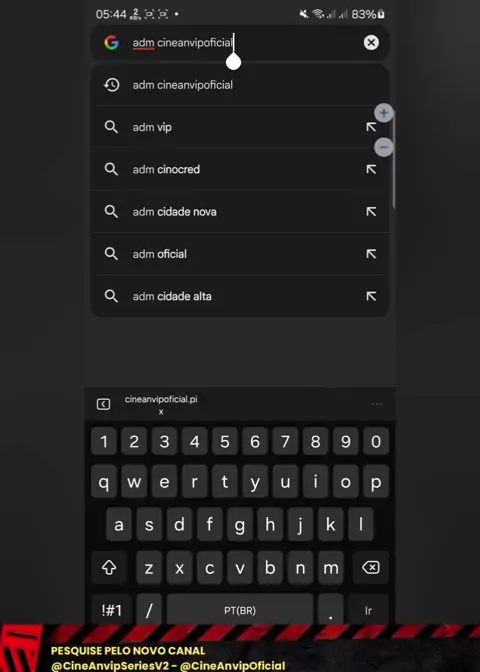
Task: Select history suggestion adm cineanvipoficial
Action: [x=240, y=85]
